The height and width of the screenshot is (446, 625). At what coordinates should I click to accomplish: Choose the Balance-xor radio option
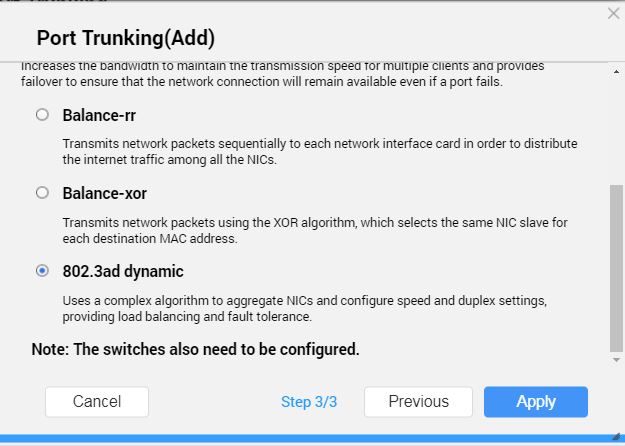click(42, 192)
